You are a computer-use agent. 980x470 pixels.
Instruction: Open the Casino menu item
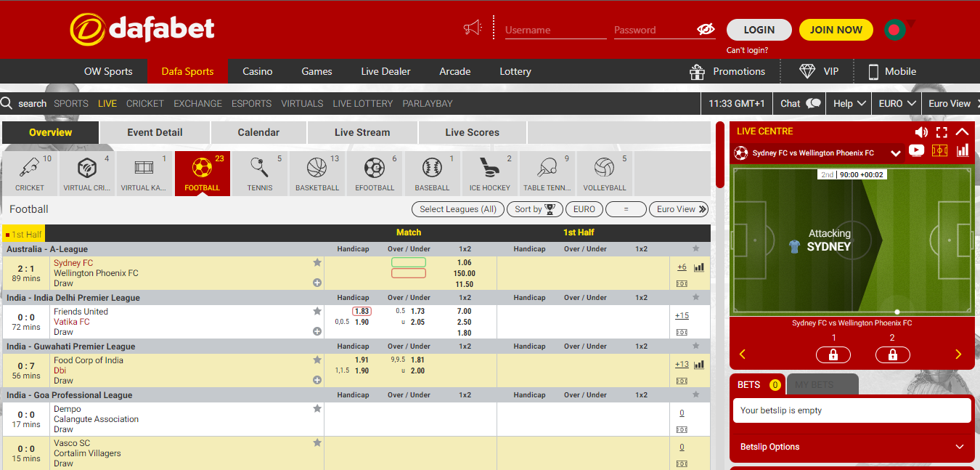[x=258, y=71]
